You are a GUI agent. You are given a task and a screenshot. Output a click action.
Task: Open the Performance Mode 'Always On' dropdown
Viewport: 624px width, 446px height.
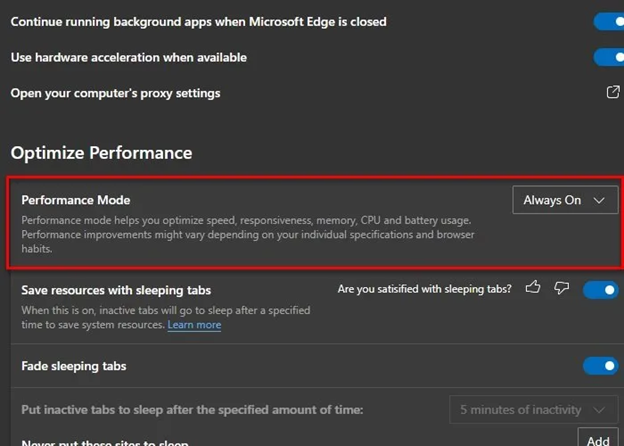click(564, 200)
